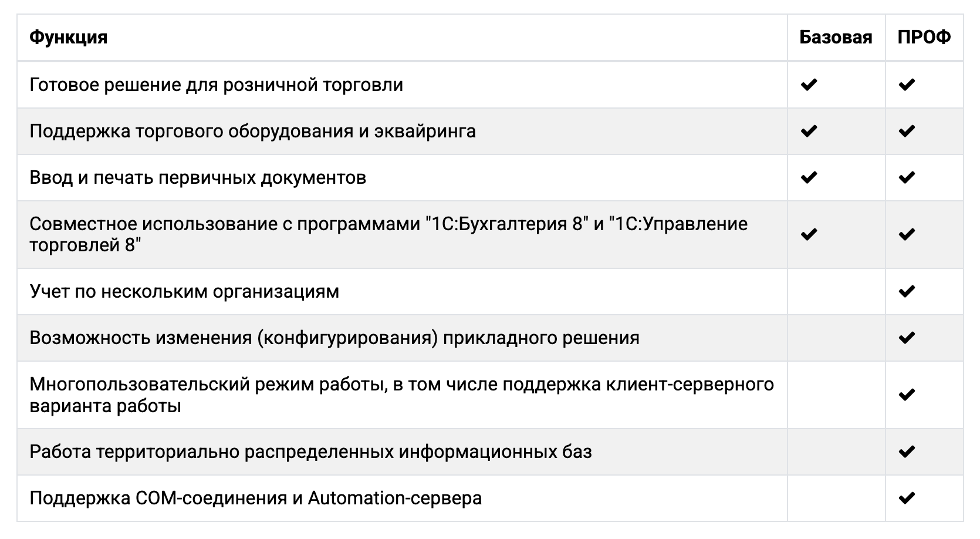The image size is (980, 539).
Task: Click the "Функция" column header
Action: (x=69, y=38)
